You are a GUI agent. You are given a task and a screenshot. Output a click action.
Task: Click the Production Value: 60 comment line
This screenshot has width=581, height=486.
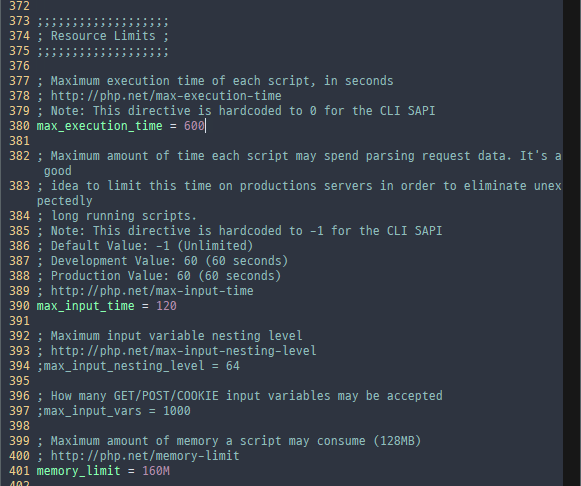click(x=159, y=276)
